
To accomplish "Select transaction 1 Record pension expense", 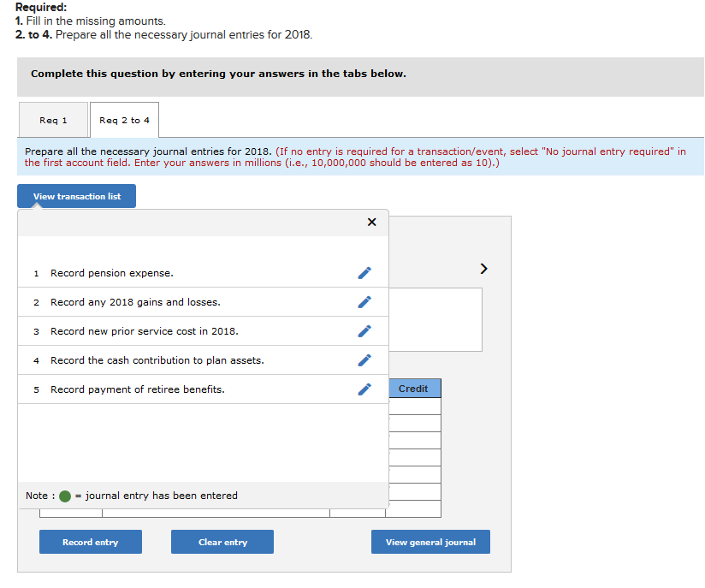I will [203, 273].
